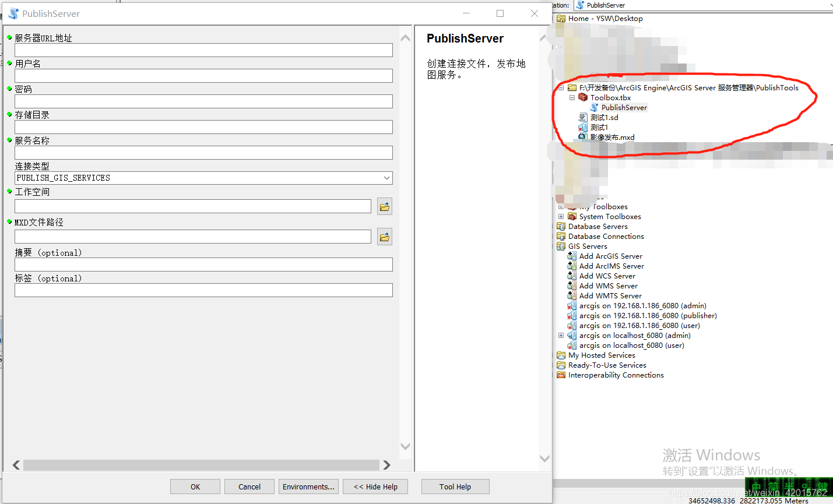
Task: Click the horizontal scrollbar left arrow
Action: (16, 465)
